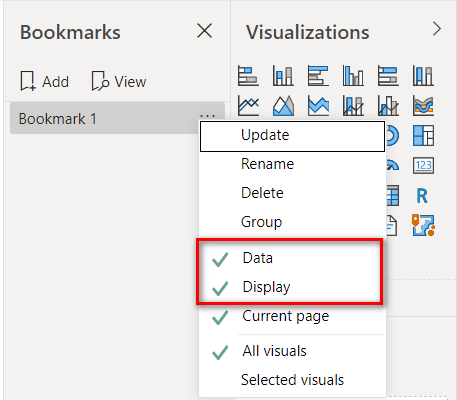The height and width of the screenshot is (400, 457).
Task: Select the All visuals option
Action: click(292, 351)
